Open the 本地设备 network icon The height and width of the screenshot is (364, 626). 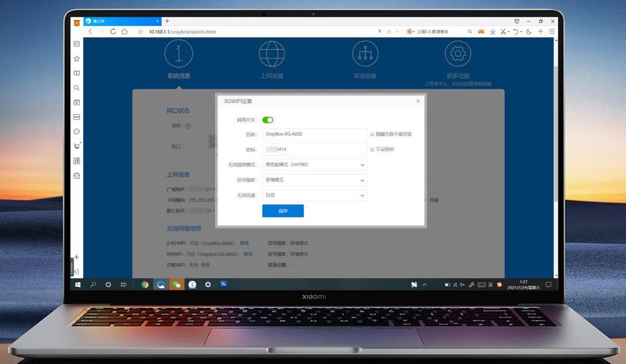coord(365,54)
